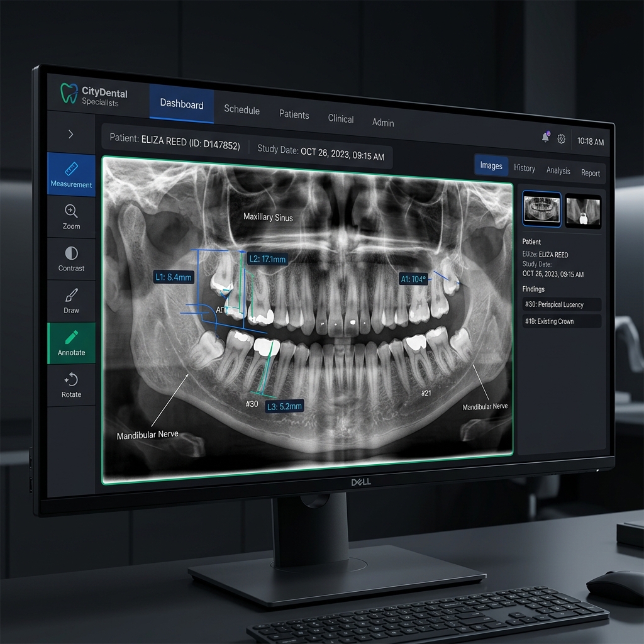644x644 pixels.
Task: Select the Images sub-tab
Action: tap(491, 165)
